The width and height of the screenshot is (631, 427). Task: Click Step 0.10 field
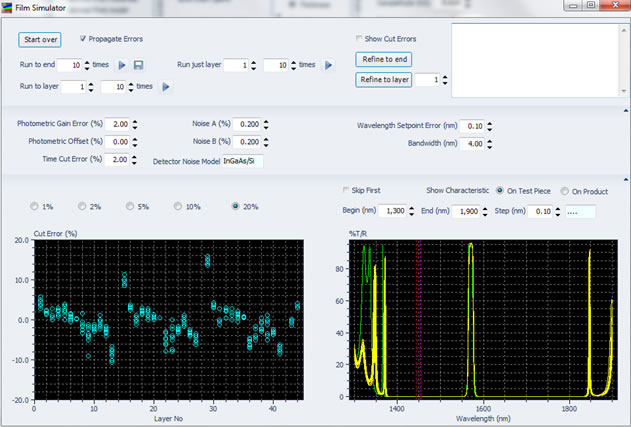click(540, 211)
